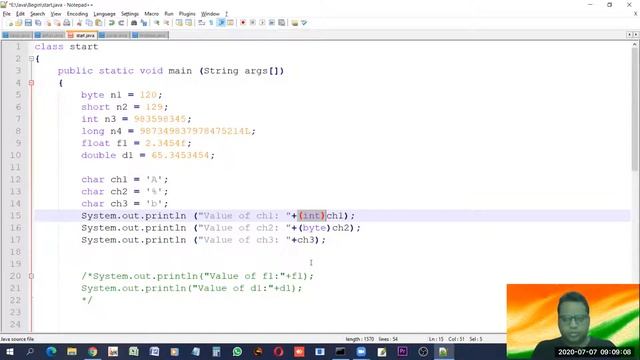
Task: Save the current file with Save icon
Action: click(28, 23)
